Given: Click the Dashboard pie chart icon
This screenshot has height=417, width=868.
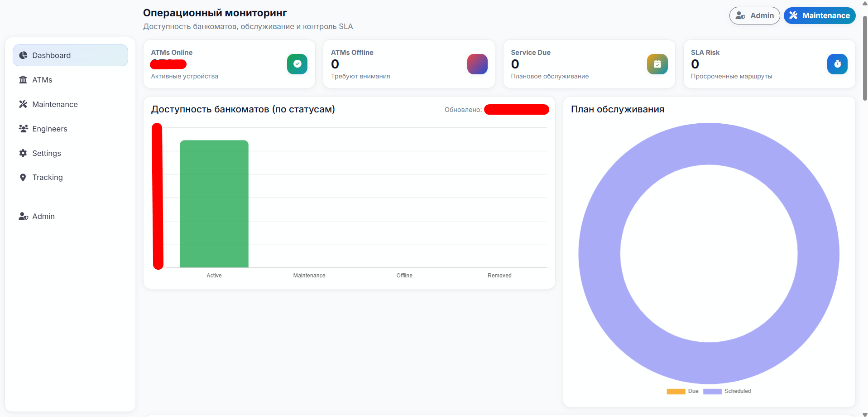Looking at the screenshot, I should click(23, 55).
